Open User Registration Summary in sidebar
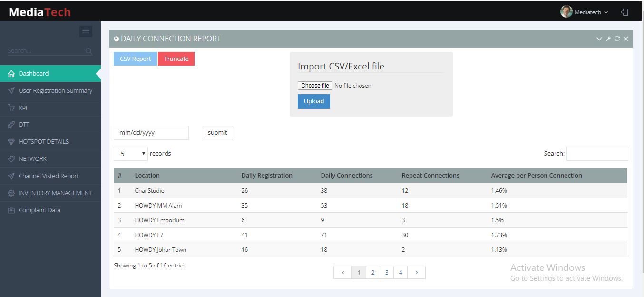Screen dimensions: 644x297 tap(55, 90)
